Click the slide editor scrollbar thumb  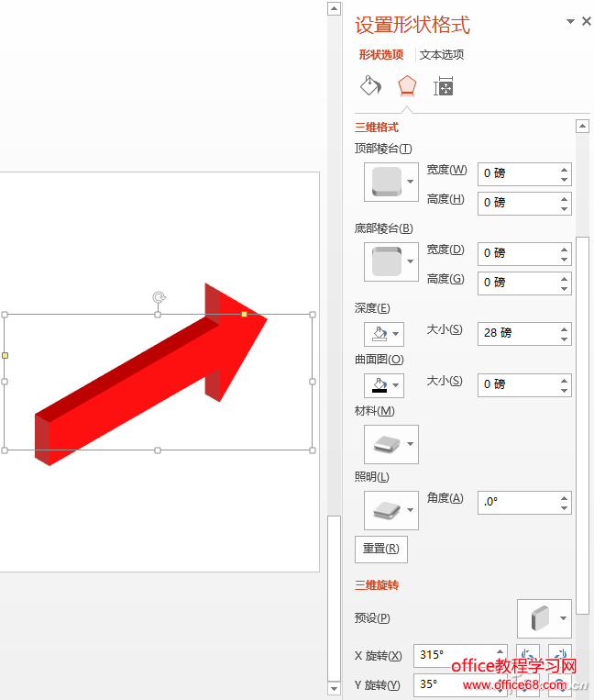coord(334,598)
